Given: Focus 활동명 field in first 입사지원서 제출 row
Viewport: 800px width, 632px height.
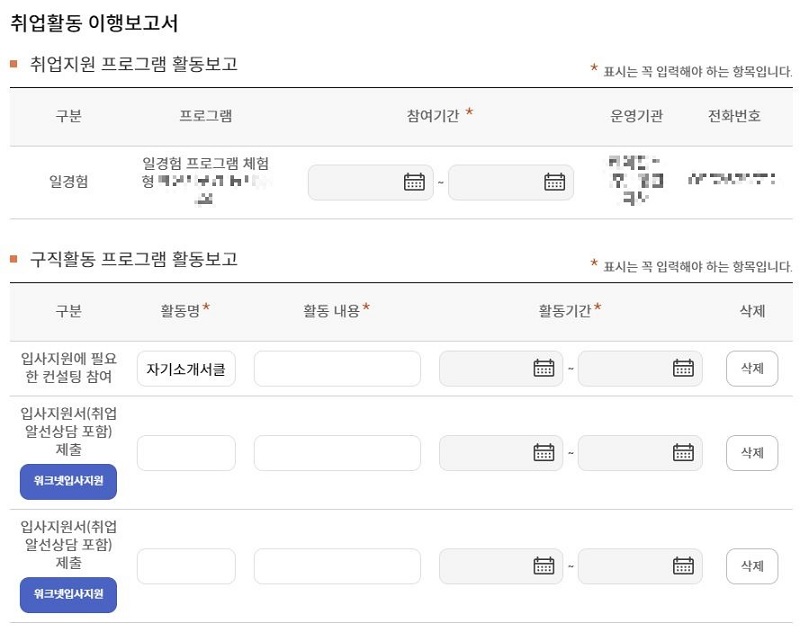Looking at the screenshot, I should 186,452.
